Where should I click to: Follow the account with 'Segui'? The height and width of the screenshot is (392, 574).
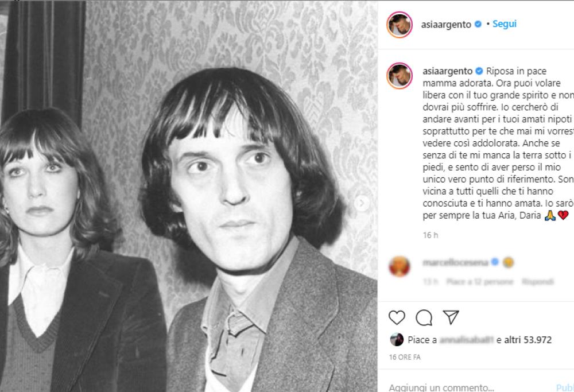[505, 24]
